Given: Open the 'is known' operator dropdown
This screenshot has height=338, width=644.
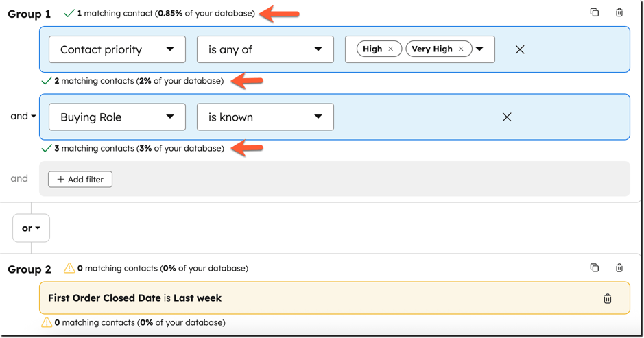Looking at the screenshot, I should tap(265, 117).
